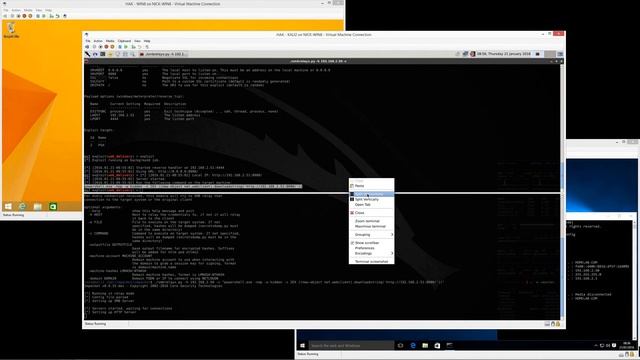Click the clock in the Kali panel
The width and height of the screenshot is (640, 360).
(x=504, y=54)
